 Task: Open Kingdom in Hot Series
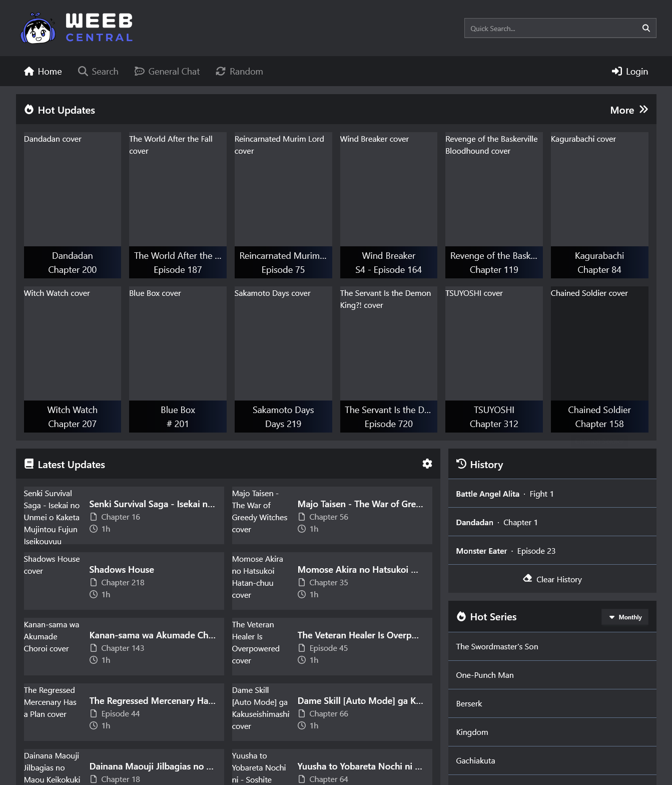point(552,732)
